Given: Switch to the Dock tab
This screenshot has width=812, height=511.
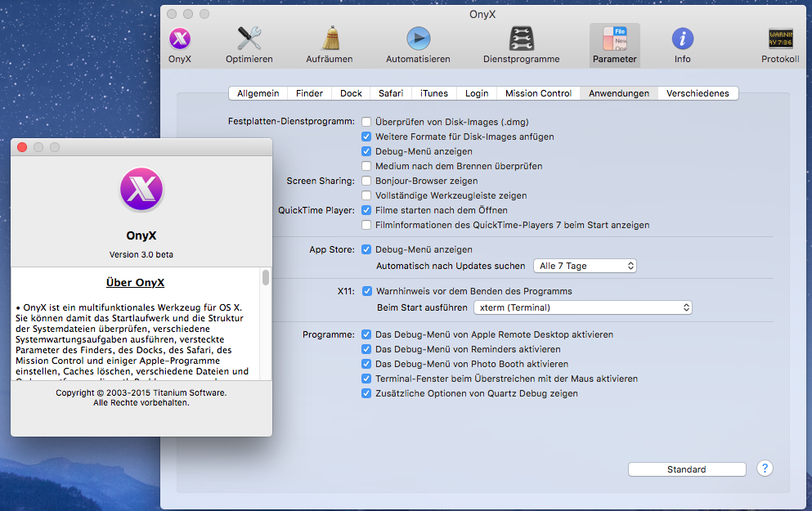Looking at the screenshot, I should tap(351, 93).
